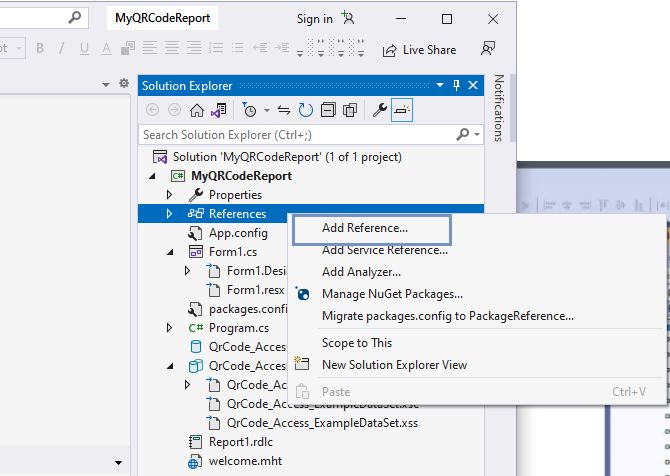This screenshot has width=670, height=476.
Task: Click the Bulleted List formatting icon
Action: coord(237,48)
